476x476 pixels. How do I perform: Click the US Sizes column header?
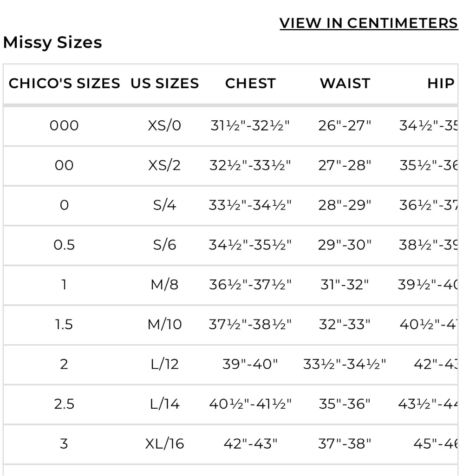[164, 84]
